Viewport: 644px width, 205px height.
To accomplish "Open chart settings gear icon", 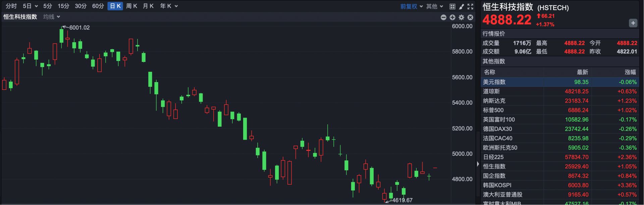I will 462,17.
